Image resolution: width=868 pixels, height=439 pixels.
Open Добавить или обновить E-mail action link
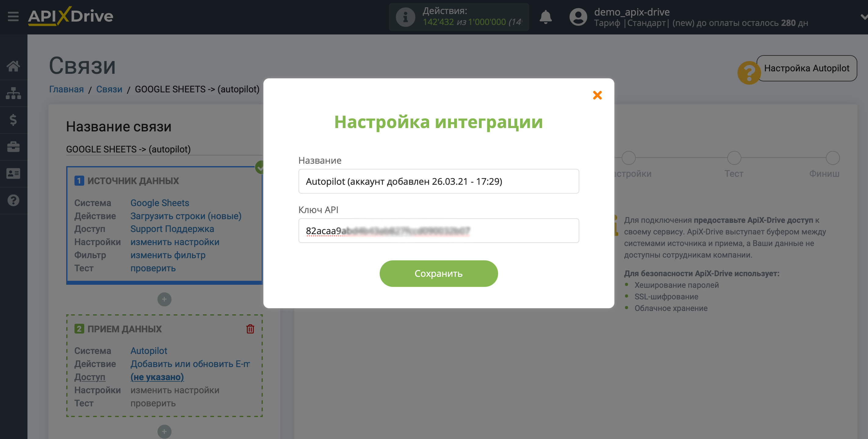[x=190, y=364]
